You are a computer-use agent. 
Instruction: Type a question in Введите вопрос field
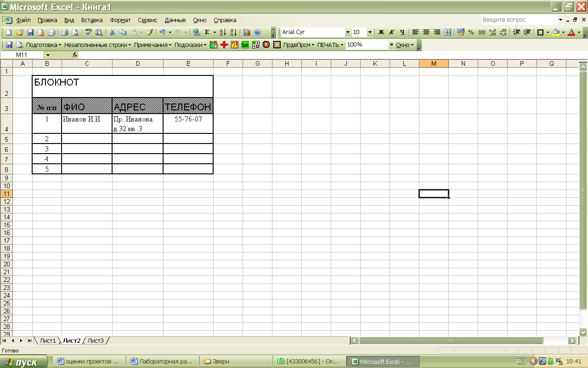coord(519,20)
